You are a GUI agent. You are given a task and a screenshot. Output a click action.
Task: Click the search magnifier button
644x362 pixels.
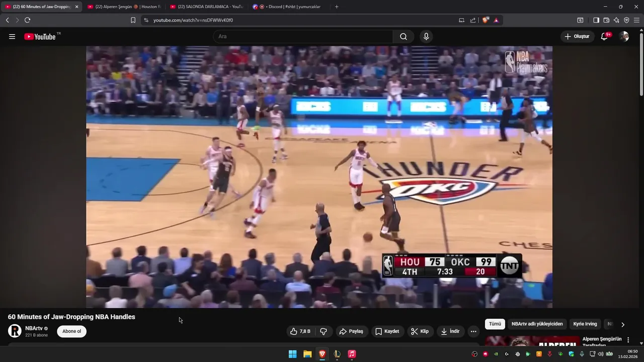[x=404, y=37]
